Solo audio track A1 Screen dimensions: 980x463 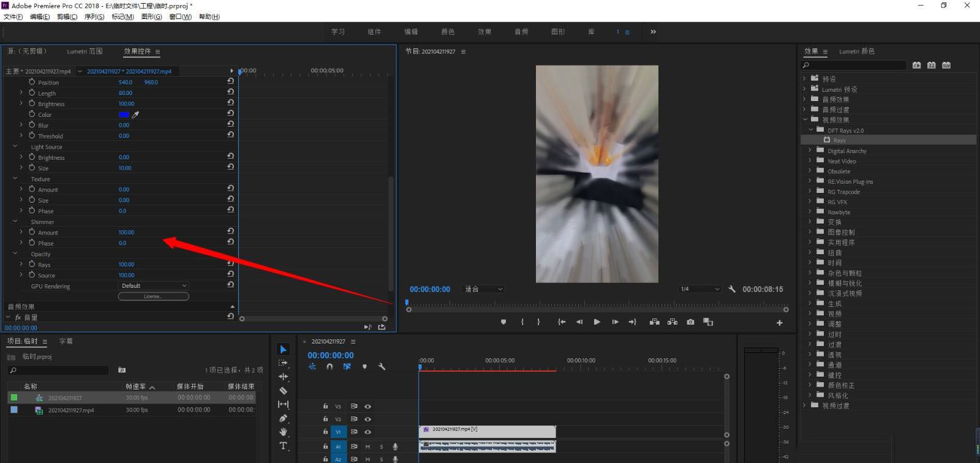tap(382, 446)
